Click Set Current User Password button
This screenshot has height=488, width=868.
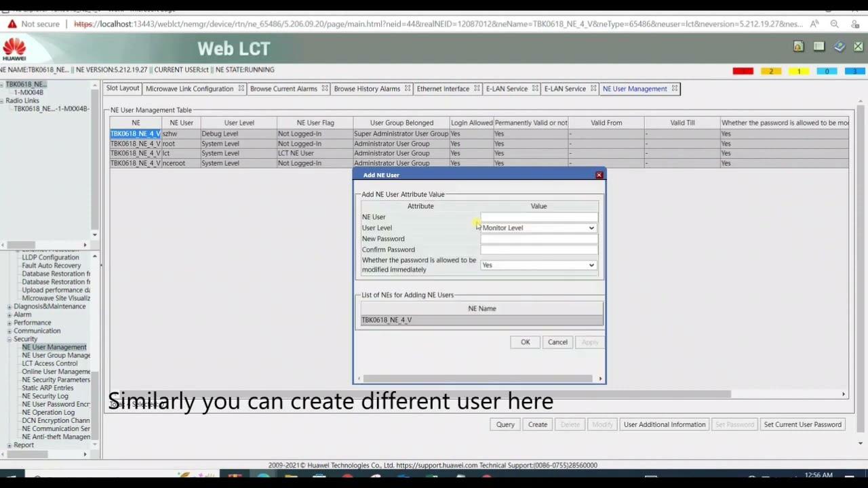[x=802, y=425]
